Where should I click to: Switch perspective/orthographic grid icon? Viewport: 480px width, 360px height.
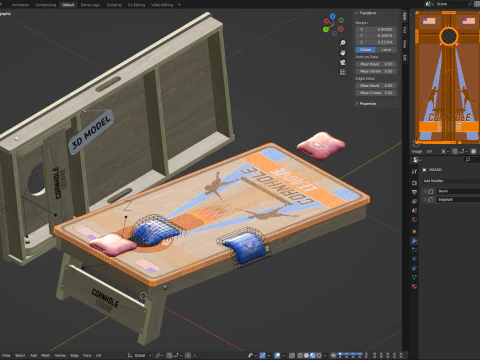click(342, 72)
